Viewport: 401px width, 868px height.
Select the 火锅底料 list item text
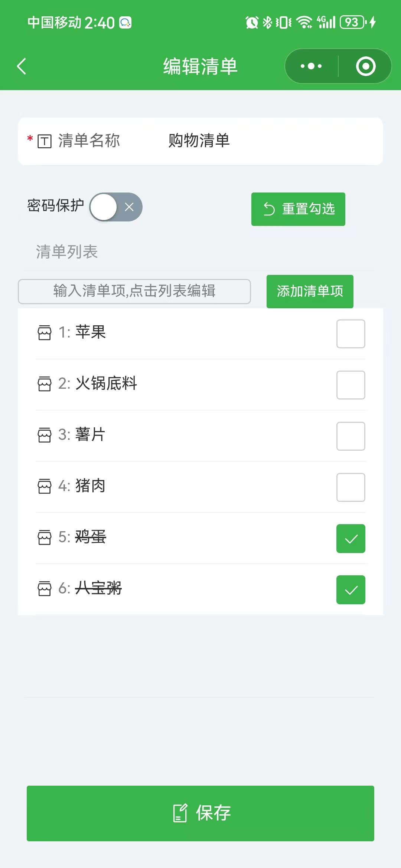pos(106,384)
